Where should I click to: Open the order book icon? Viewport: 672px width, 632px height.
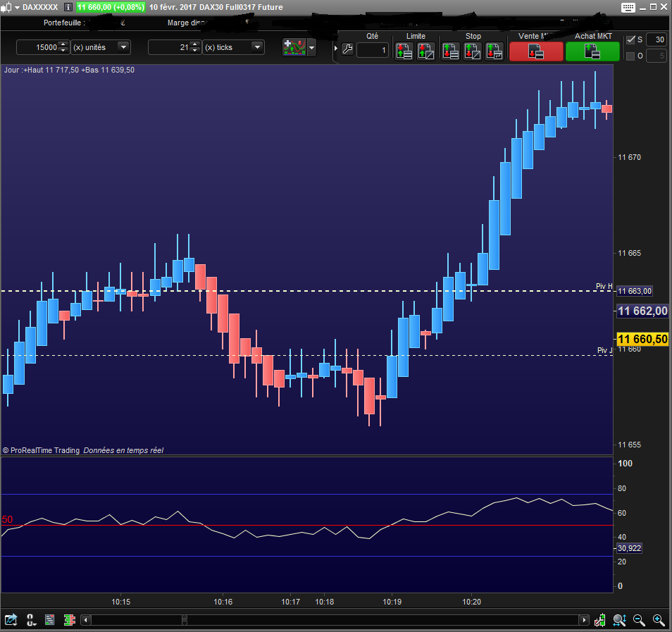click(70, 620)
